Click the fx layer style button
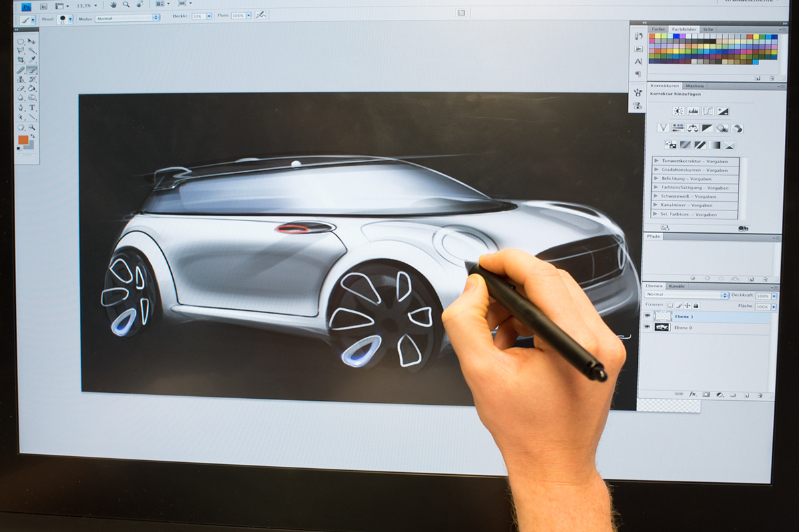 click(x=692, y=394)
